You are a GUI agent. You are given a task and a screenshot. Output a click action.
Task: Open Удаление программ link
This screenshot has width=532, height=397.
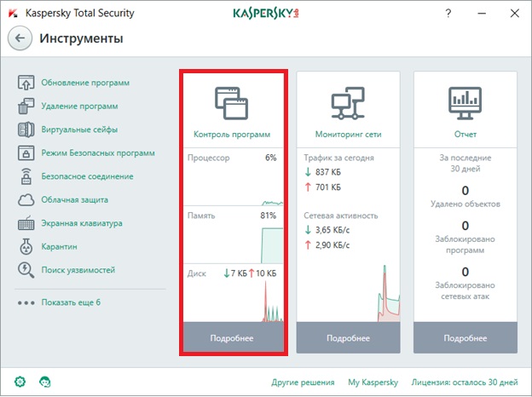pyautogui.click(x=79, y=106)
